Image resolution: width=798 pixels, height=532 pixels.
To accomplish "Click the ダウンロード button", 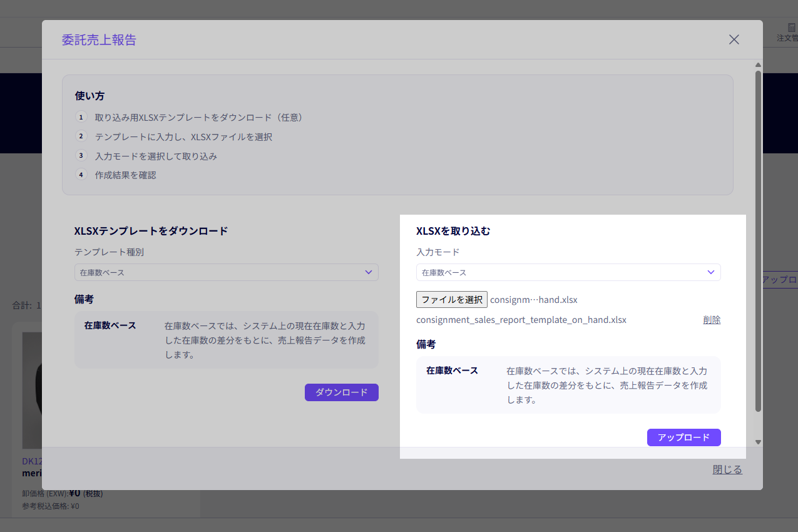I will coord(341,392).
